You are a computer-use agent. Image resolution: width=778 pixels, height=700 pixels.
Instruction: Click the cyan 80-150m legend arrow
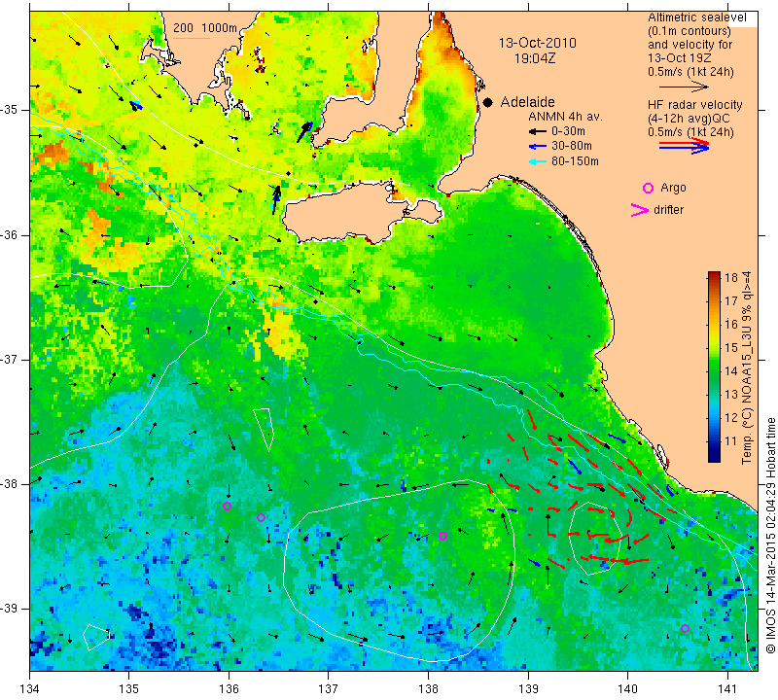[x=537, y=161]
